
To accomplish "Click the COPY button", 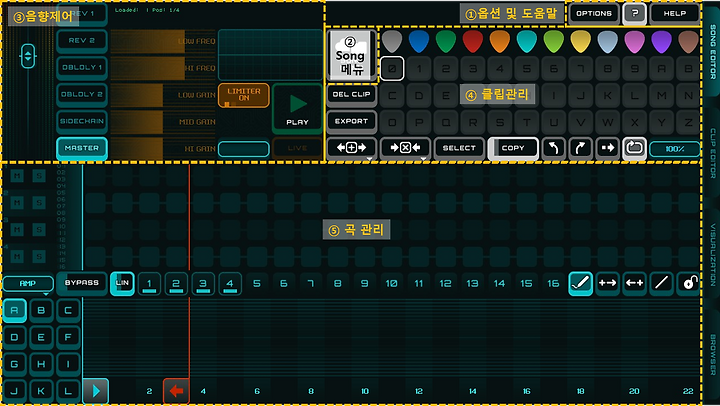I will click(x=513, y=148).
